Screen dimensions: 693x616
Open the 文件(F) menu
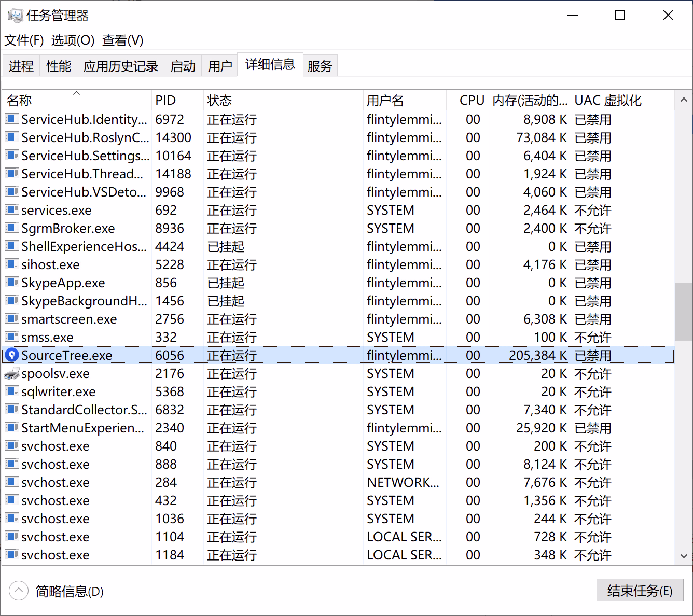pyautogui.click(x=24, y=40)
